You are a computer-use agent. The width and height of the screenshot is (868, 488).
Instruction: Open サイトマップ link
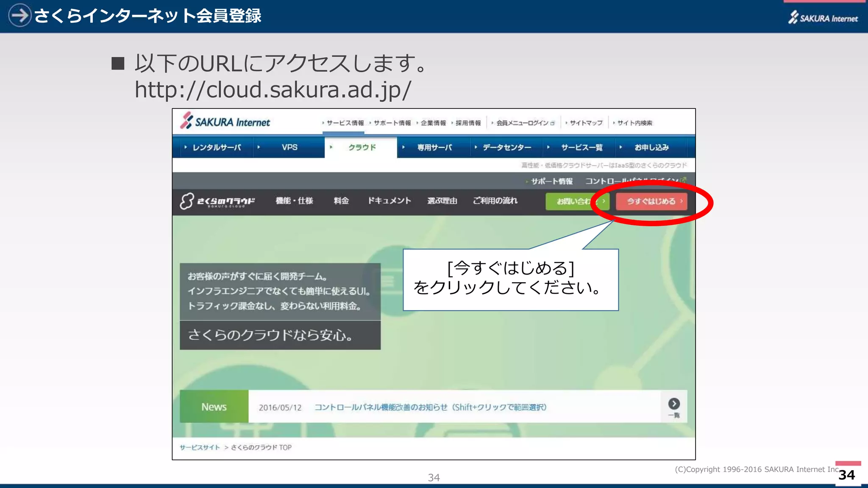click(586, 123)
